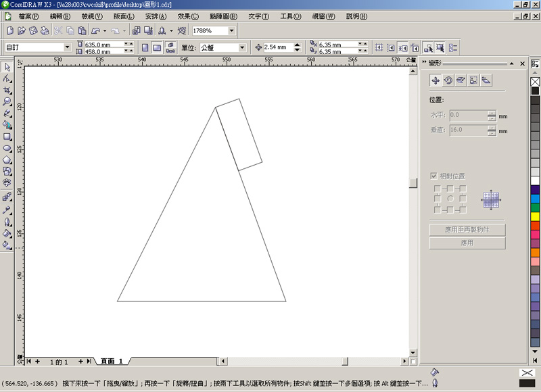Click the Export icon

click(148, 30)
